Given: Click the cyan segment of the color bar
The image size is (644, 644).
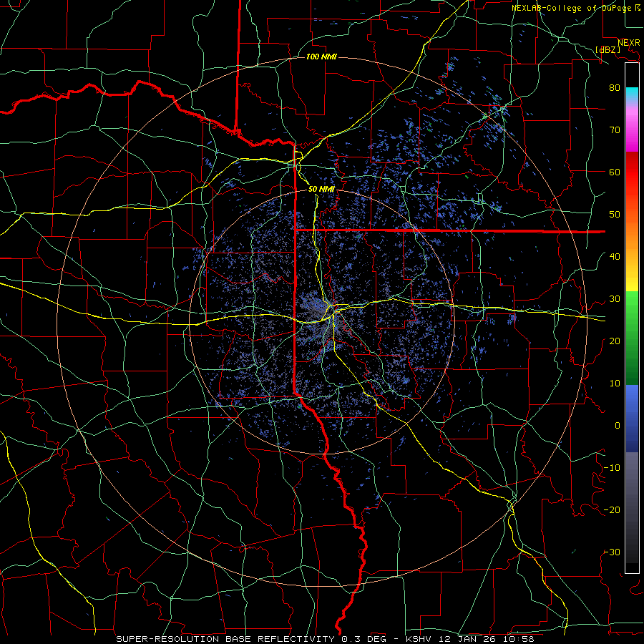Looking at the screenshot, I should [x=632, y=94].
